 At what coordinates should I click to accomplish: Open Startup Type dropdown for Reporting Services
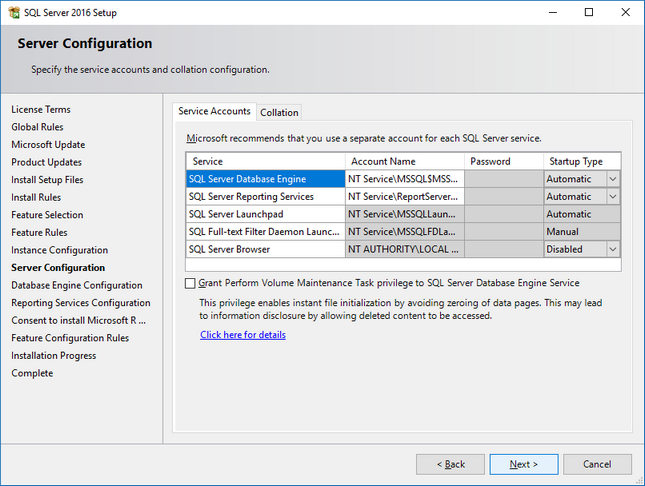coord(613,197)
